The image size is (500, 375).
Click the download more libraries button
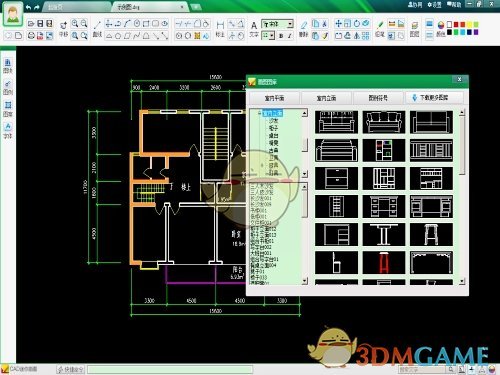[x=434, y=98]
